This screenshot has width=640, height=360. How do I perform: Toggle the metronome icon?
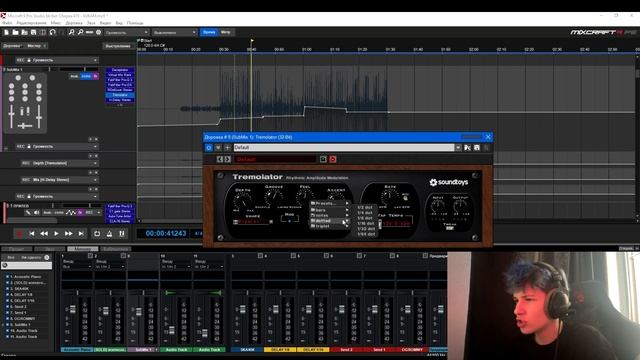pyautogui.click(x=109, y=233)
